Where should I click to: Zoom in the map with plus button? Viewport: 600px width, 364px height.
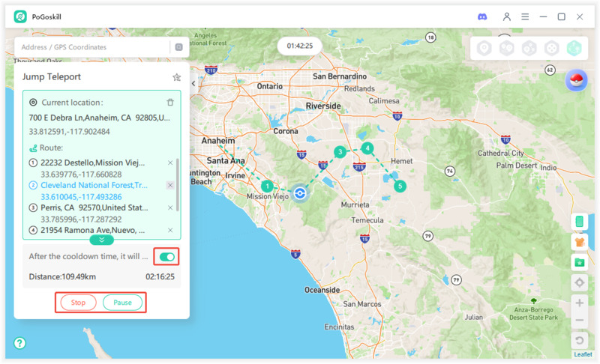579,303
